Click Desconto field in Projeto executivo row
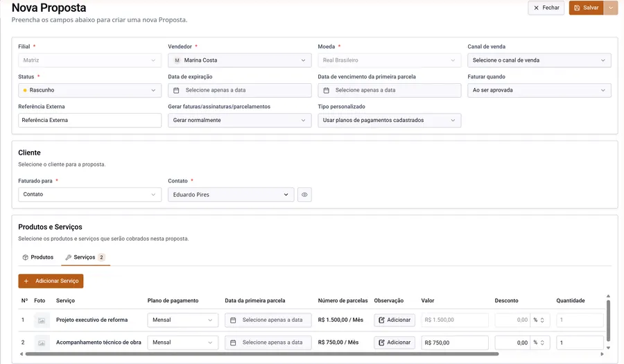The width and height of the screenshot is (624, 364). coord(512,320)
